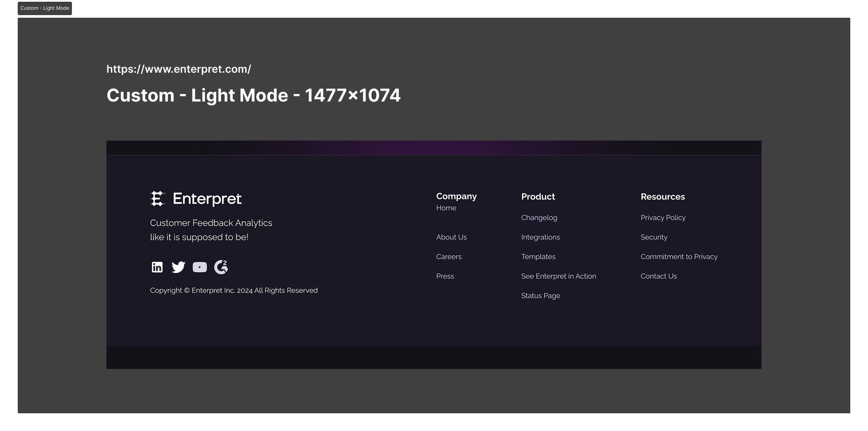Open the LinkedIn social icon
The width and height of the screenshot is (868, 431).
157,267
